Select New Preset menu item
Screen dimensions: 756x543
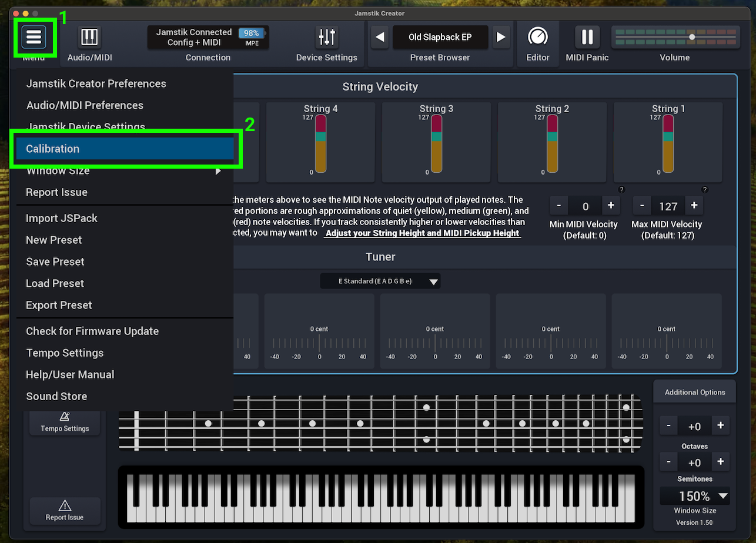pyautogui.click(x=125, y=240)
